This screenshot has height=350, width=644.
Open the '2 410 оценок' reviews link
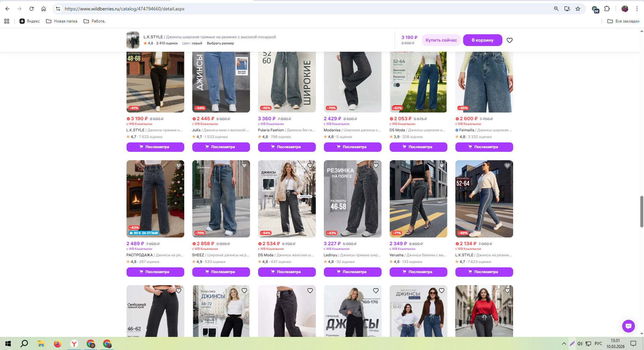coord(167,43)
